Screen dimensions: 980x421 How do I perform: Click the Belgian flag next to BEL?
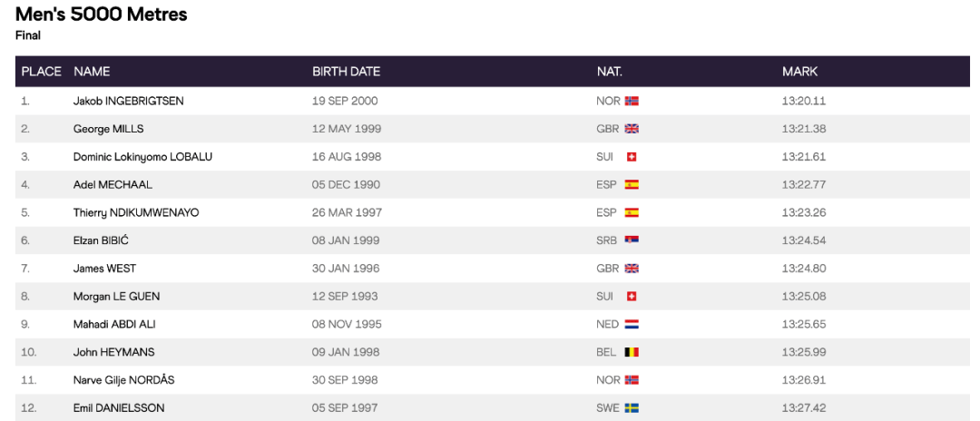coord(632,352)
